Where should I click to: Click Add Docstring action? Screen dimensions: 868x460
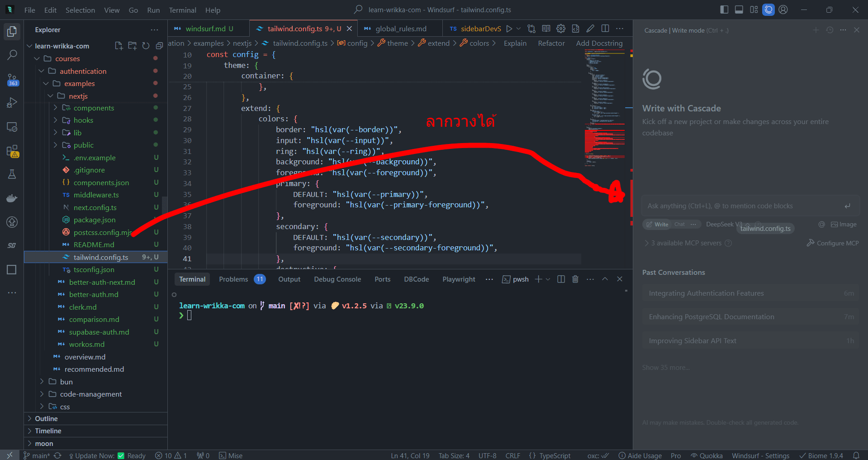coord(599,43)
